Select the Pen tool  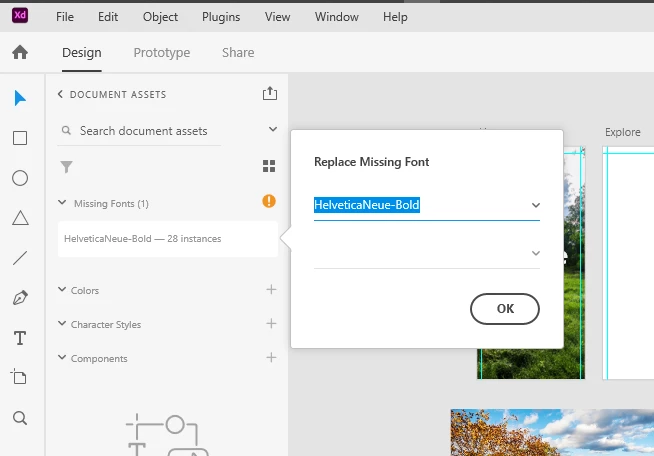point(20,298)
